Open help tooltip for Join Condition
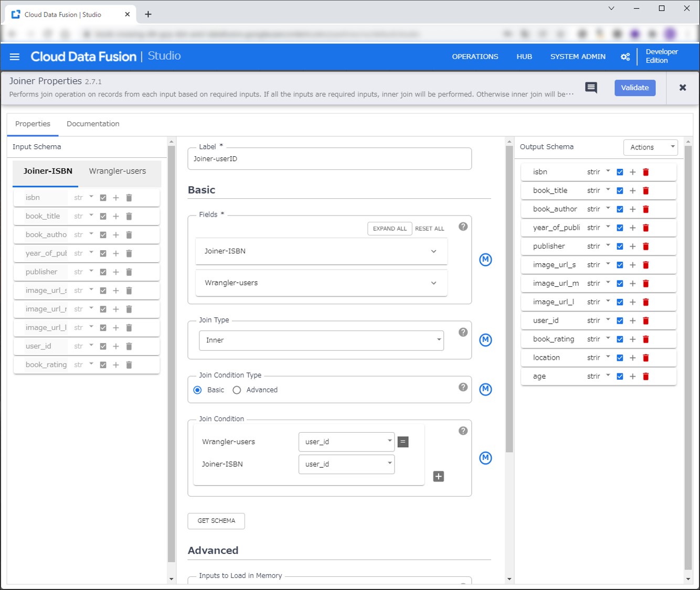This screenshot has width=700, height=590. (463, 431)
